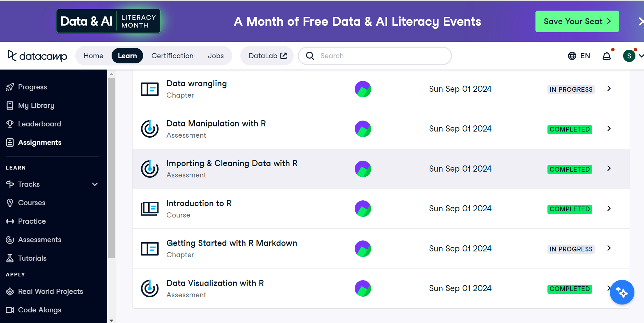Open the Data wrangling row chevron
The height and width of the screenshot is (323, 644).
[609, 89]
